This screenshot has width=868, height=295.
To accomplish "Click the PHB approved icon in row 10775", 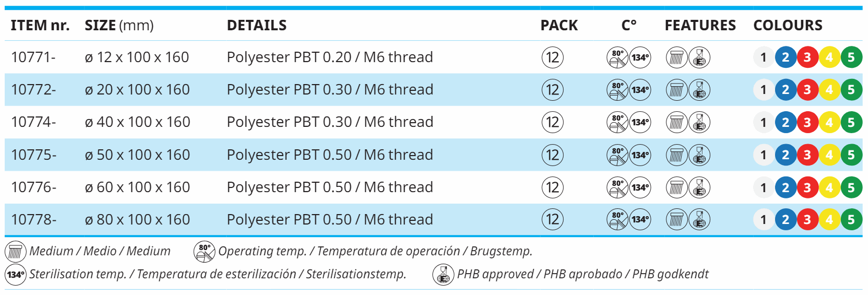I will pyautogui.click(x=699, y=155).
